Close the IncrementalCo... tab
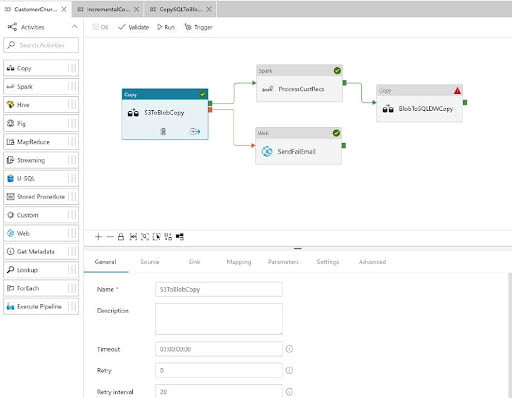The width and height of the screenshot is (512, 398). point(136,9)
